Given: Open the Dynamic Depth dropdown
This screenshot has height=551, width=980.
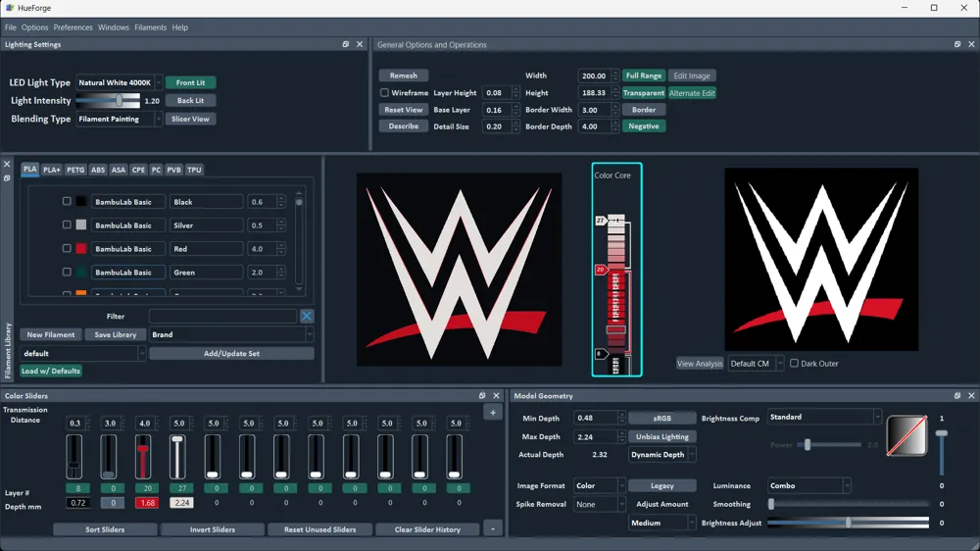Looking at the screenshot, I should point(661,455).
